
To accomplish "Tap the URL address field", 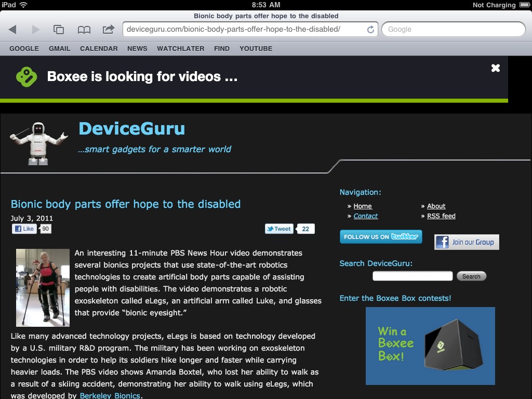I will click(250, 29).
